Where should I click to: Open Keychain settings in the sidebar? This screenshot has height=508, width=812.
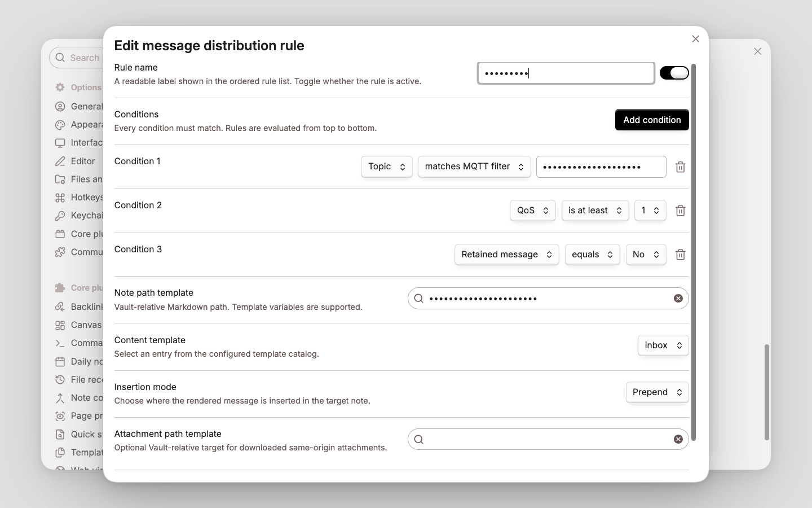click(79, 216)
